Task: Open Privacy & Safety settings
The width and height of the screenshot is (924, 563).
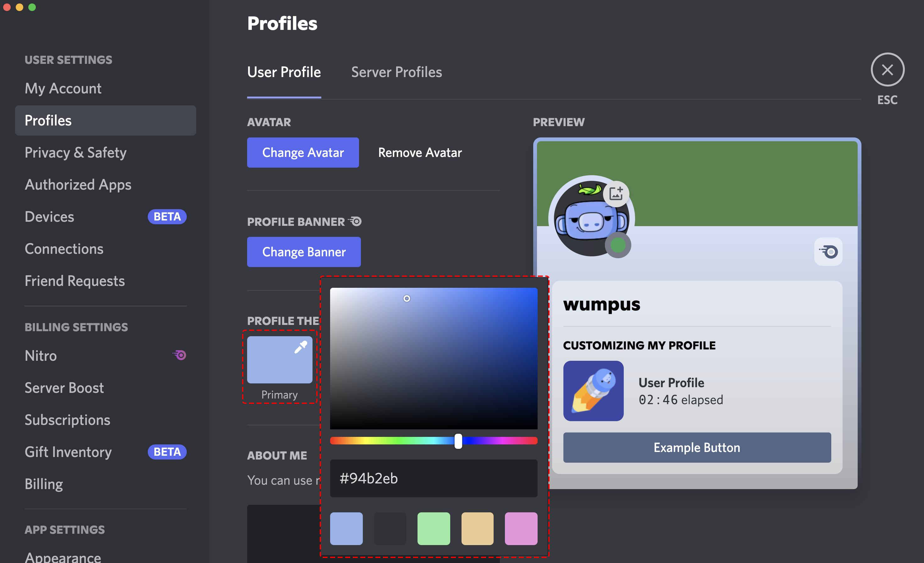Action: click(75, 153)
